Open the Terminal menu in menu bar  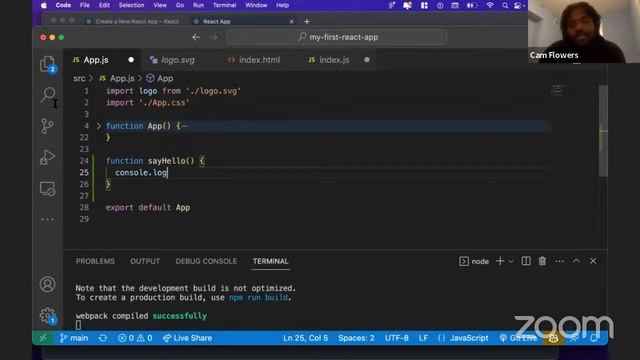[224, 5]
